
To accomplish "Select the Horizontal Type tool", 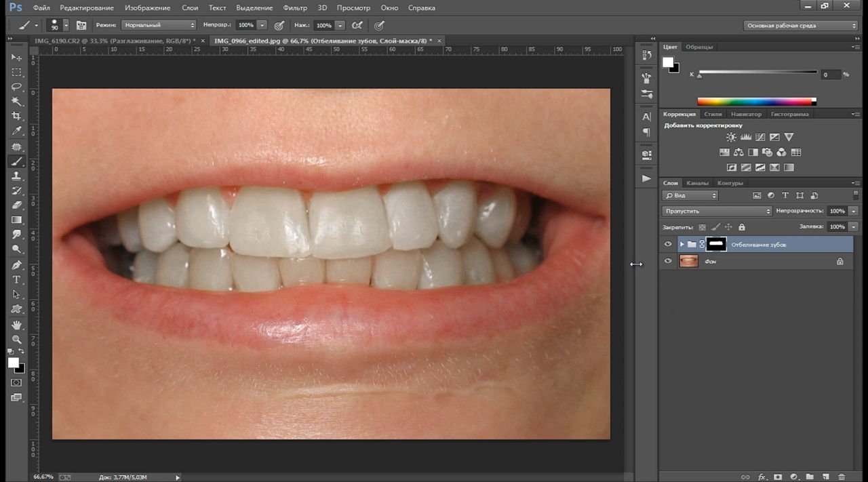I will click(17, 280).
